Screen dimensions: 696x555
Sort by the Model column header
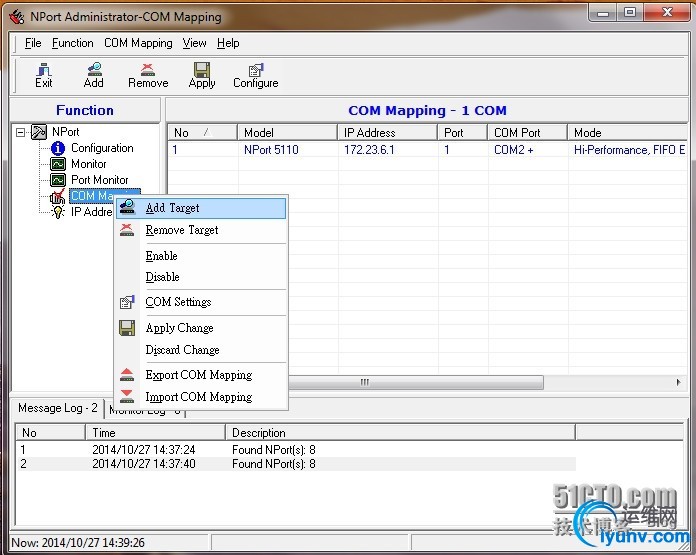(288, 133)
